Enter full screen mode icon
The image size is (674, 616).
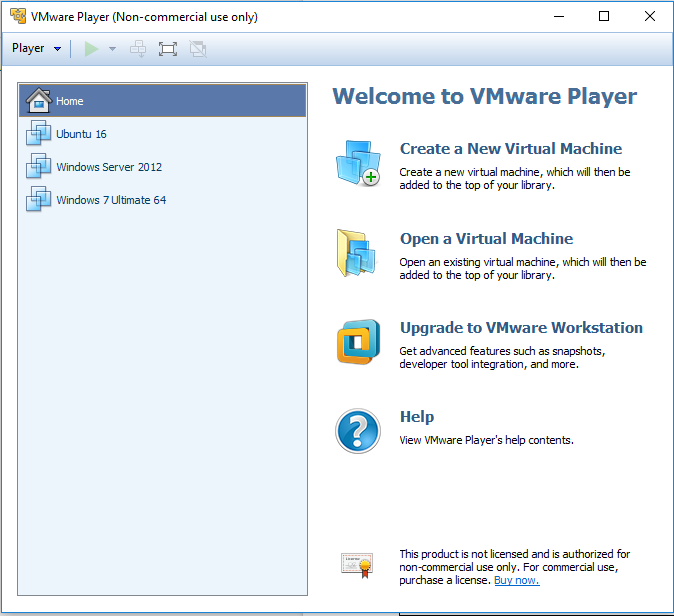(x=168, y=49)
